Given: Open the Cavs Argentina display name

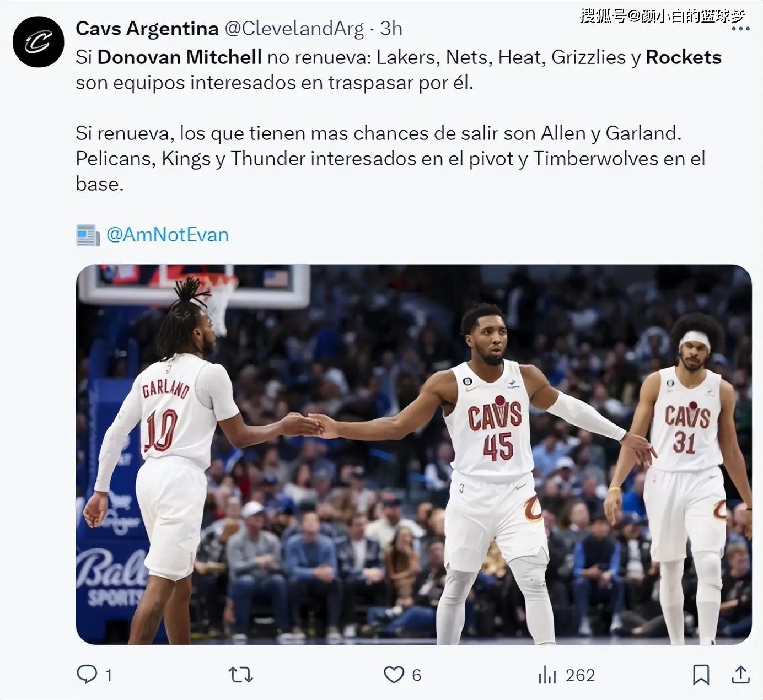Looking at the screenshot, I should [147, 29].
